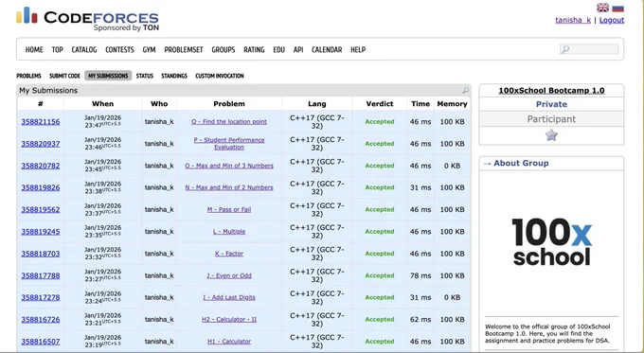
Task: Navigate to GYM section
Action: (x=149, y=49)
